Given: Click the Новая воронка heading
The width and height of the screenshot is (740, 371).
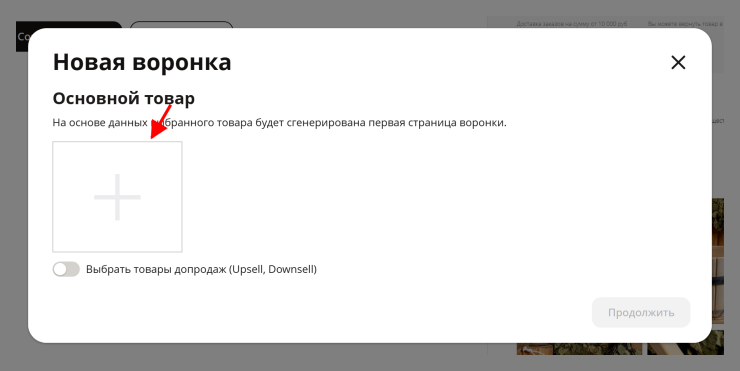Looking at the screenshot, I should point(142,62).
